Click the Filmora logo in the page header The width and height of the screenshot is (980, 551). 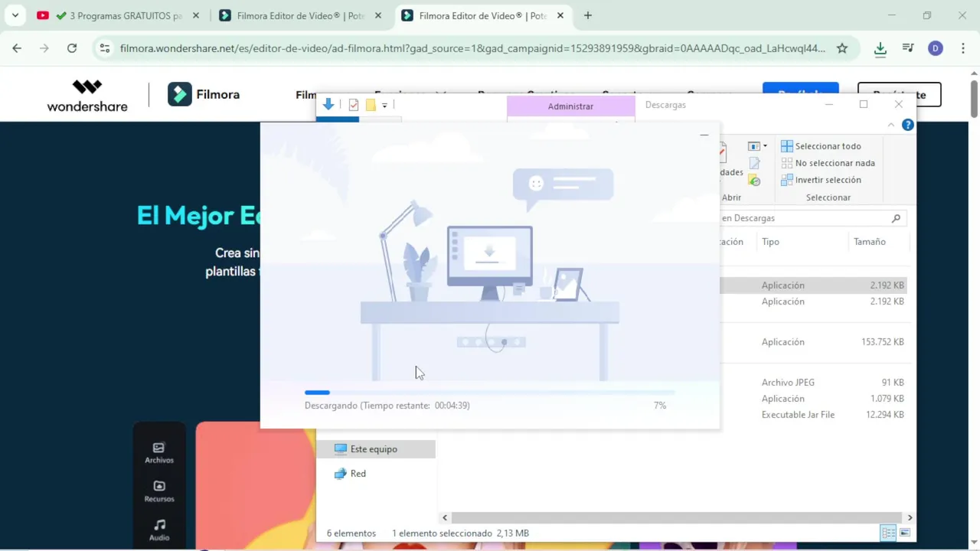pyautogui.click(x=204, y=94)
